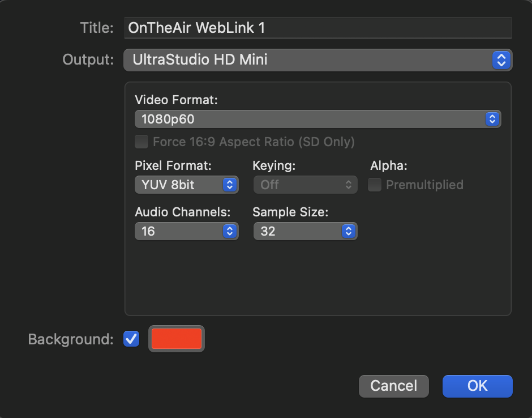Screen dimensions: 532x418
Task: Open the red Background color swatch
Action: [x=177, y=339]
